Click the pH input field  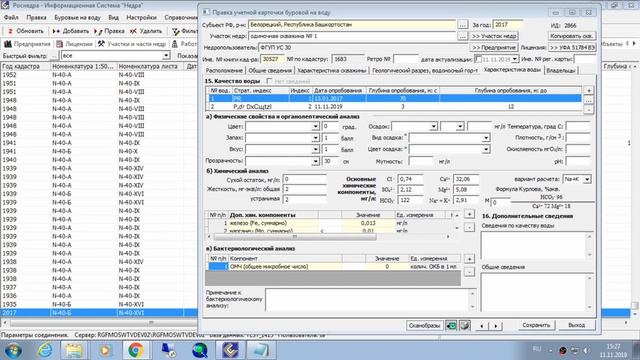tap(578, 162)
